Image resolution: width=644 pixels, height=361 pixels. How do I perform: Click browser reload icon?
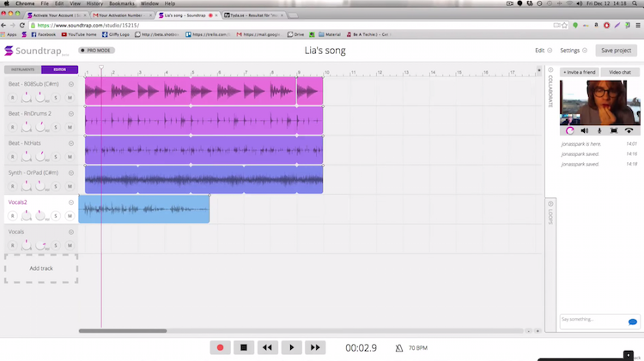(22, 25)
